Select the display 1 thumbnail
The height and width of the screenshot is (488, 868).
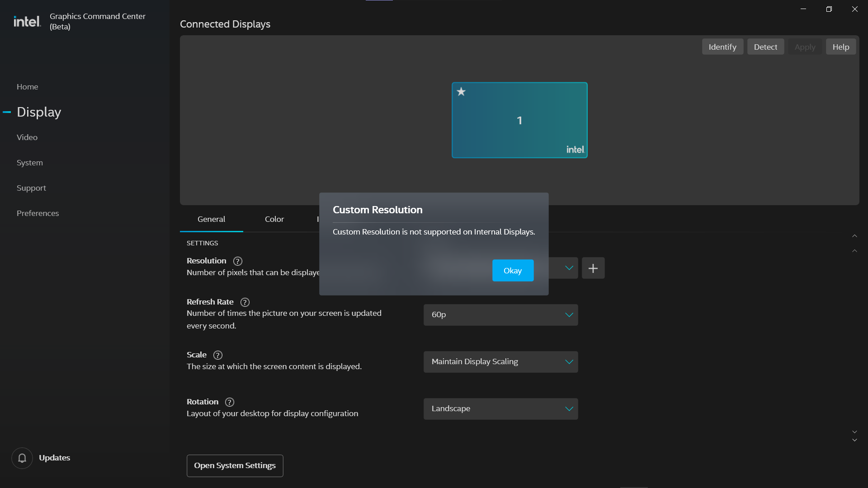[519, 120]
